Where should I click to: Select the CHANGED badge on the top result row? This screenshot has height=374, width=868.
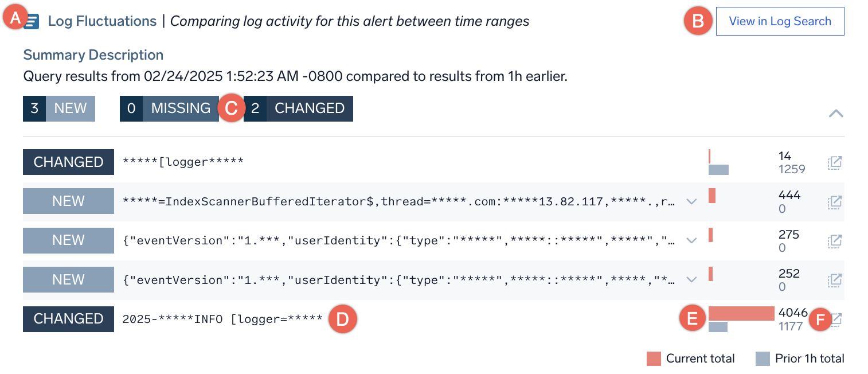tap(68, 162)
